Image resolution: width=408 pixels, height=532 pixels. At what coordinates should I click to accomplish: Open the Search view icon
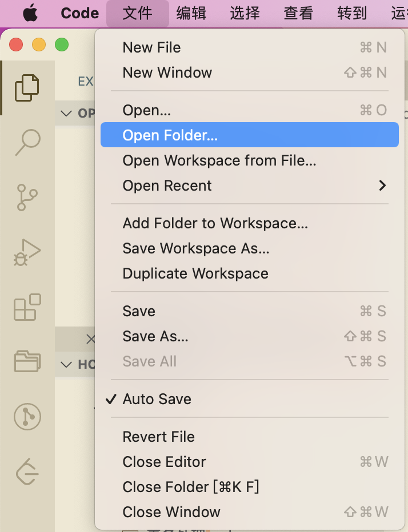(27, 142)
